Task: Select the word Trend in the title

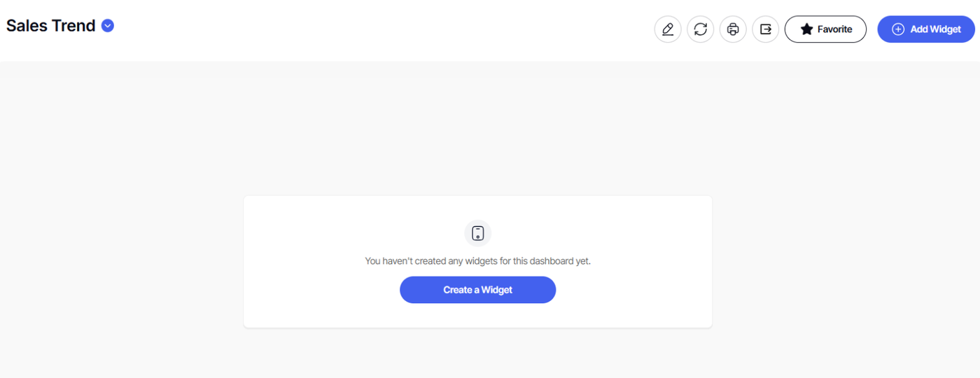Action: pyautogui.click(x=73, y=26)
